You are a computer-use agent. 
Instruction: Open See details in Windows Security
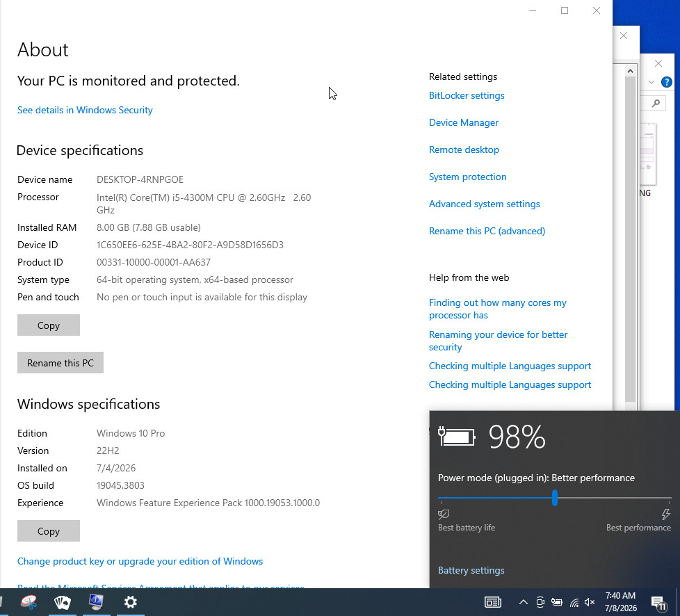pos(85,110)
